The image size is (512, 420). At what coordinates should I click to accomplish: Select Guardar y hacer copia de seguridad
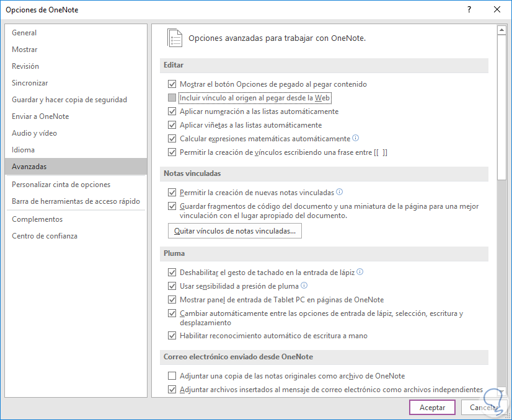pos(76,100)
